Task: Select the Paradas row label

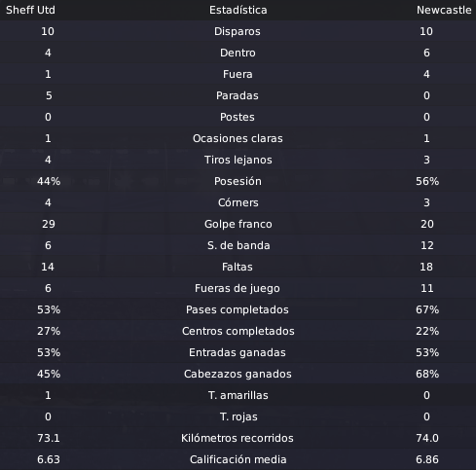Action: point(238,95)
